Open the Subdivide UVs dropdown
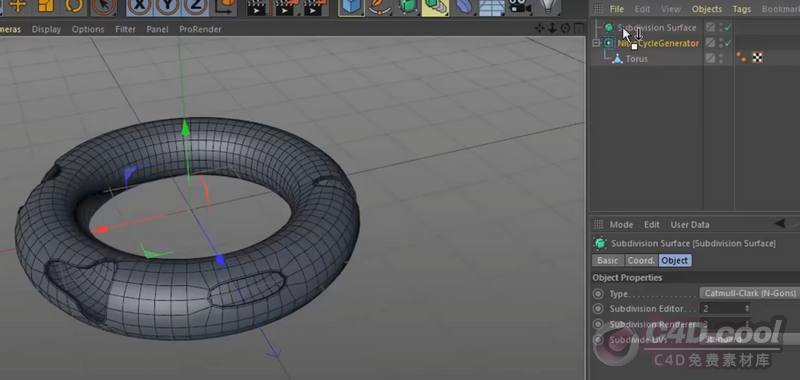This screenshot has width=800, height=380. (x=749, y=339)
